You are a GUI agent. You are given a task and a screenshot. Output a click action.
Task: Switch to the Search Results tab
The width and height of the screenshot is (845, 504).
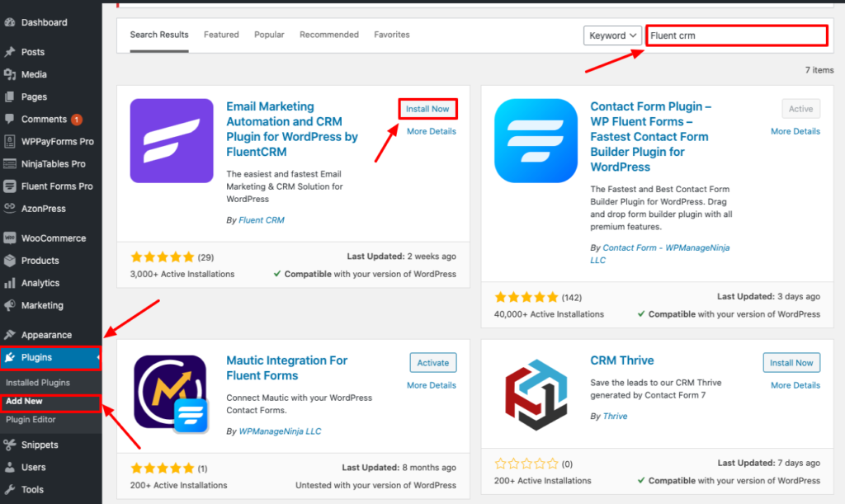[x=159, y=35]
